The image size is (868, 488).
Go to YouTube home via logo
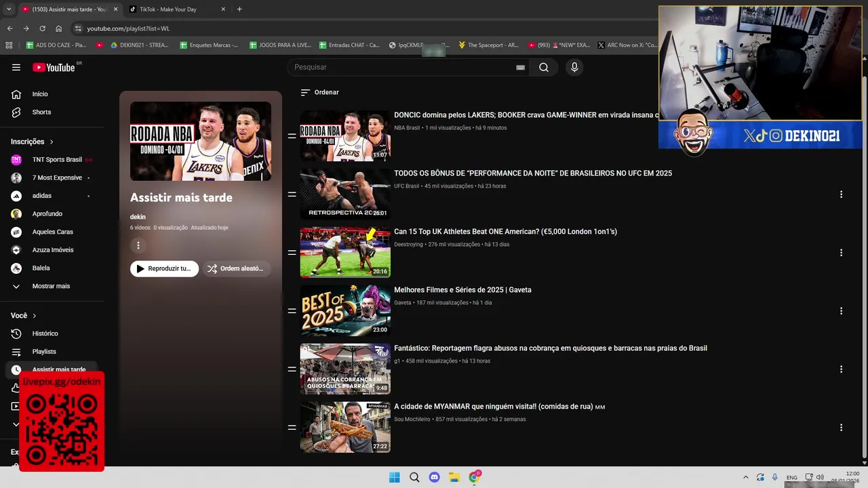pyautogui.click(x=54, y=67)
